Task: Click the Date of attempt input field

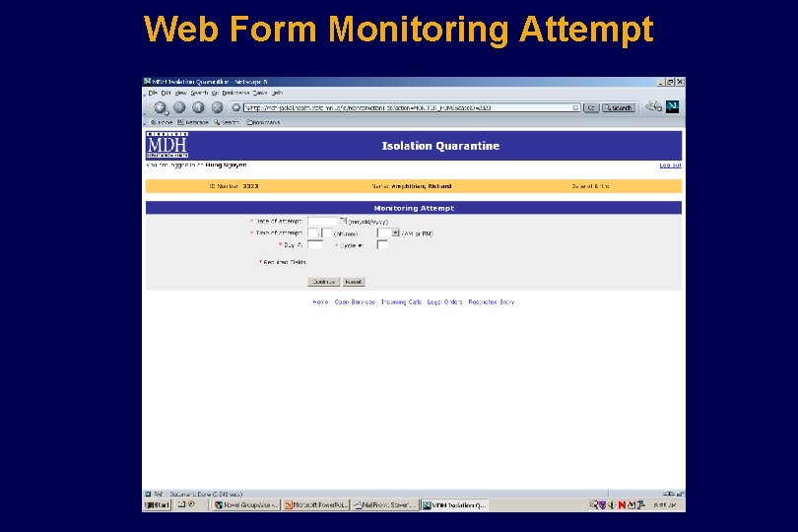Action: (x=323, y=221)
